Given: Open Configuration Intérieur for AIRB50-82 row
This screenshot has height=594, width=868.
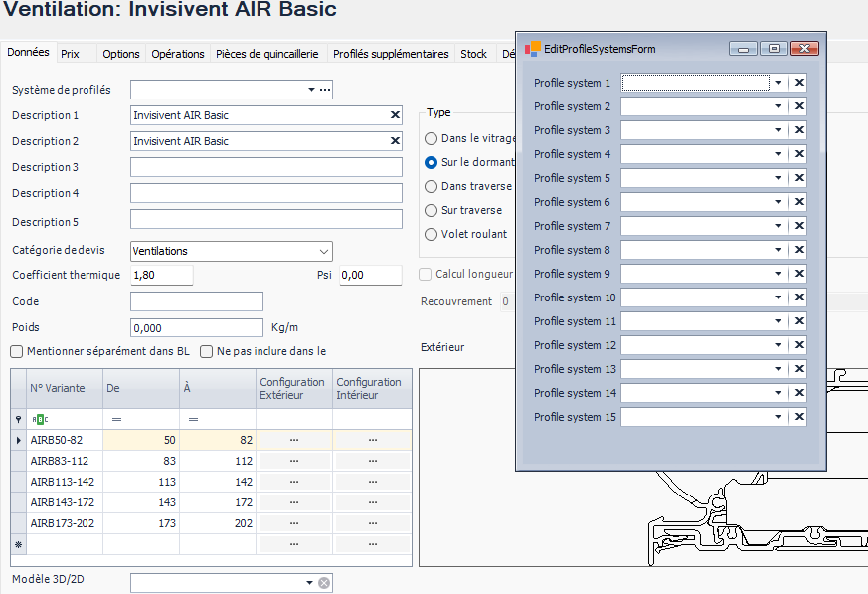Looking at the screenshot, I should pos(373,440).
